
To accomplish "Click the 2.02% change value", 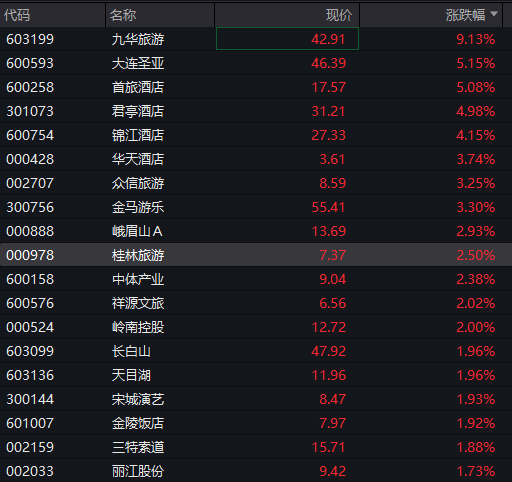I will pos(476,303).
